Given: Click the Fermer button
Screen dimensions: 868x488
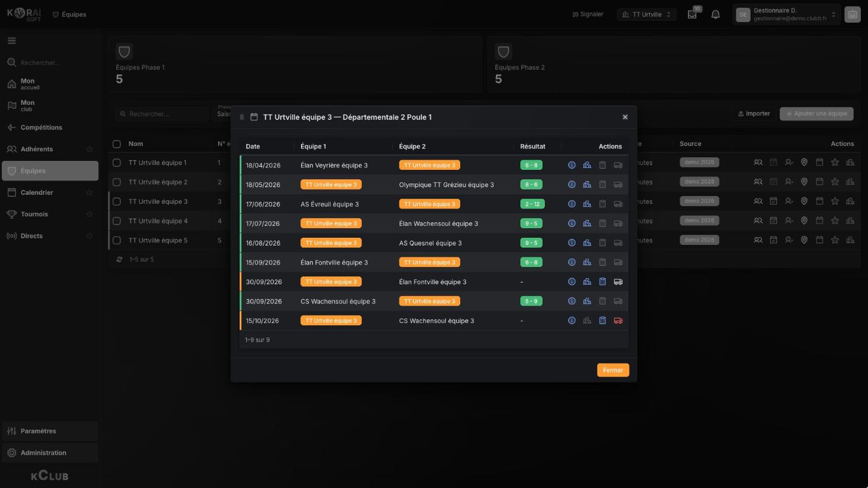Looking at the screenshot, I should pyautogui.click(x=613, y=371).
